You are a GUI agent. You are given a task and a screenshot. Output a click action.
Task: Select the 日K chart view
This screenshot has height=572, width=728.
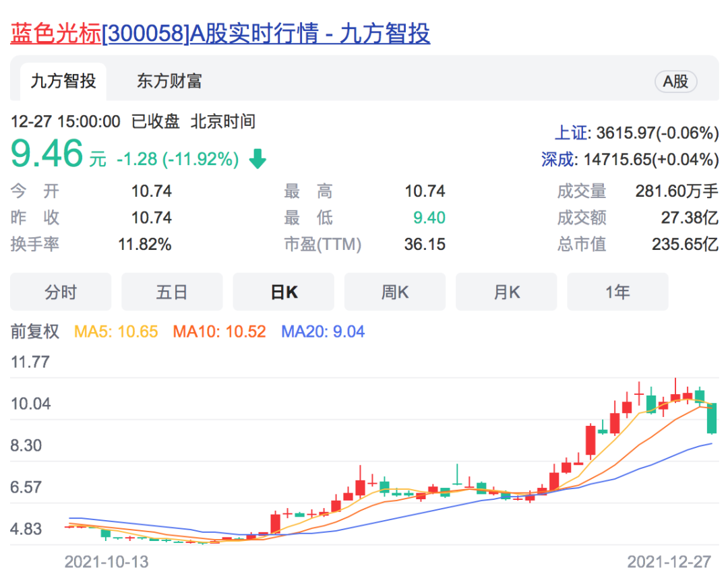[x=283, y=292]
